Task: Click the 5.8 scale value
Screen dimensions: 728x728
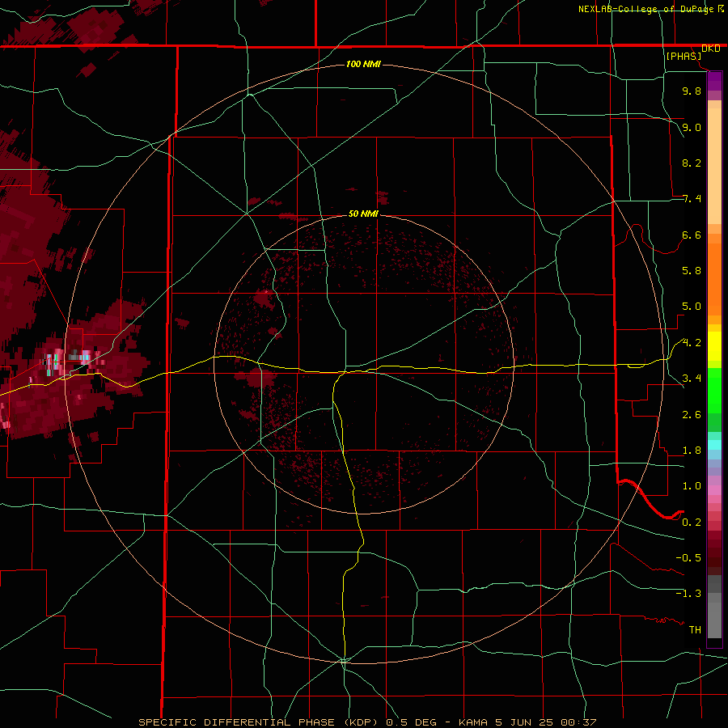Action: [x=692, y=271]
